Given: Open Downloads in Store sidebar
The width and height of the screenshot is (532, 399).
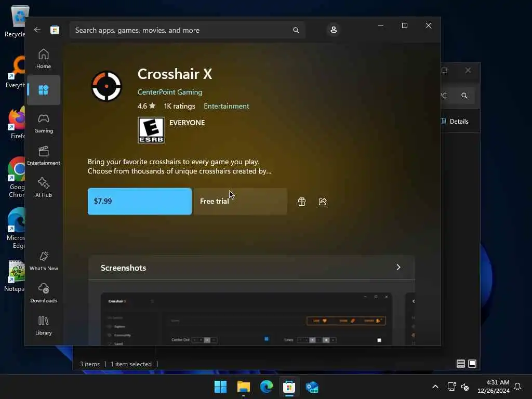Looking at the screenshot, I should [x=44, y=293].
